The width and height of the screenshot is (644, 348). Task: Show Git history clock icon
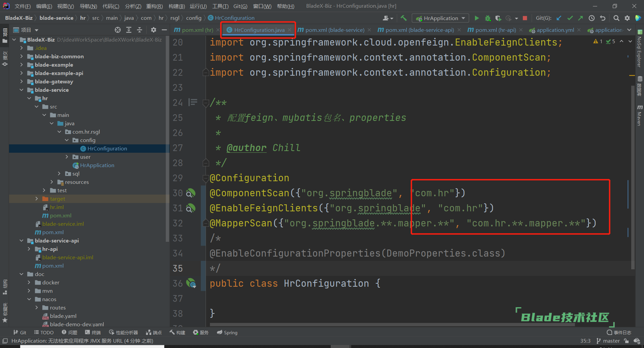pyautogui.click(x=592, y=18)
